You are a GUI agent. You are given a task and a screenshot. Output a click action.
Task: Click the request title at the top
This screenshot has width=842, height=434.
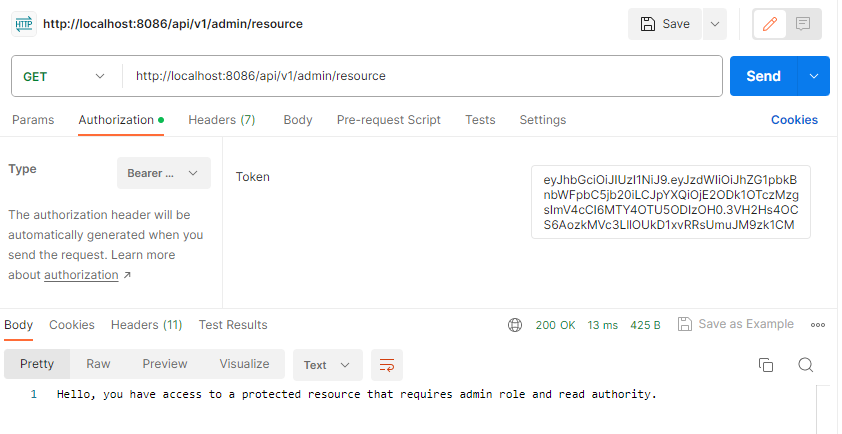click(173, 24)
